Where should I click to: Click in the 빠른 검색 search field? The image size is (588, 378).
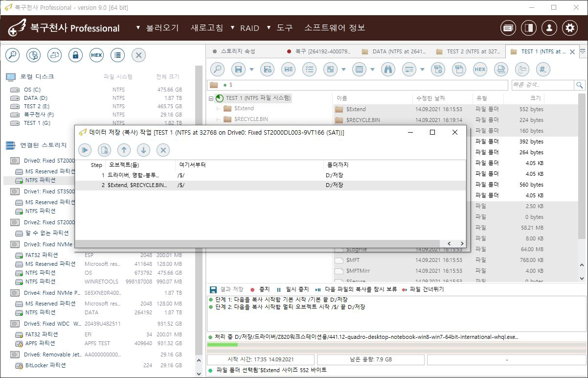click(542, 85)
